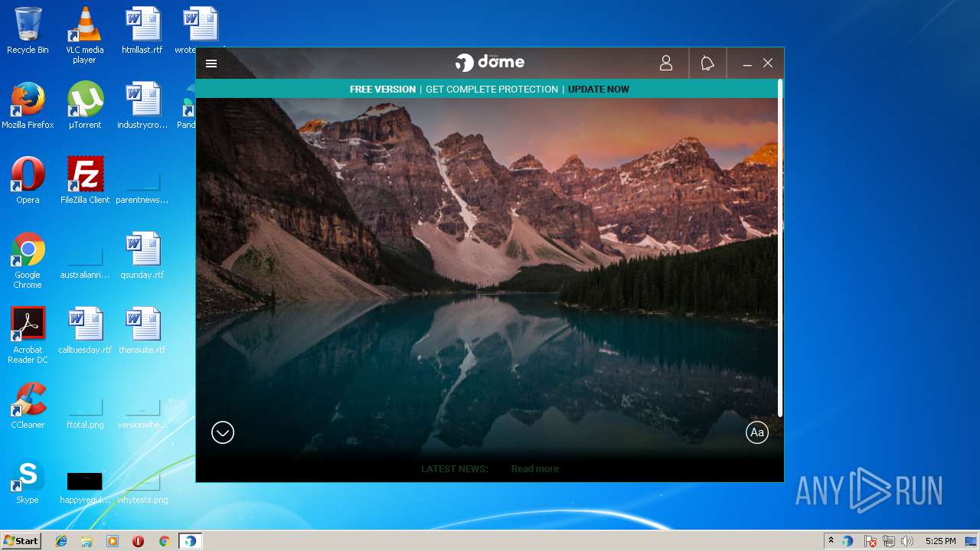Show hidden system tray icons
Image resolution: width=980 pixels, height=551 pixels.
[831, 541]
